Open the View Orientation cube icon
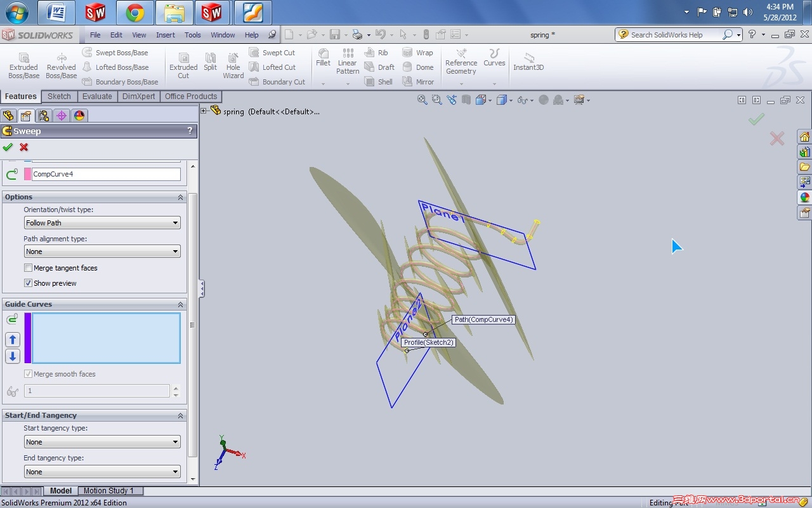Screen dimensions: 812x508 tap(481, 100)
